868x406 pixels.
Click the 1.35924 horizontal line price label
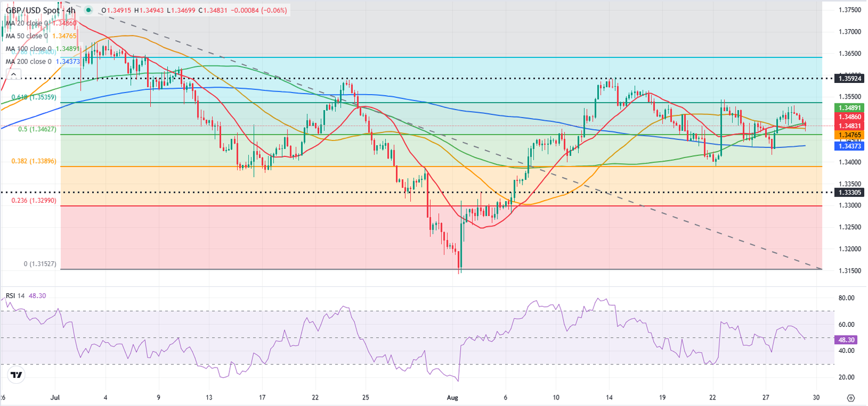coord(850,79)
